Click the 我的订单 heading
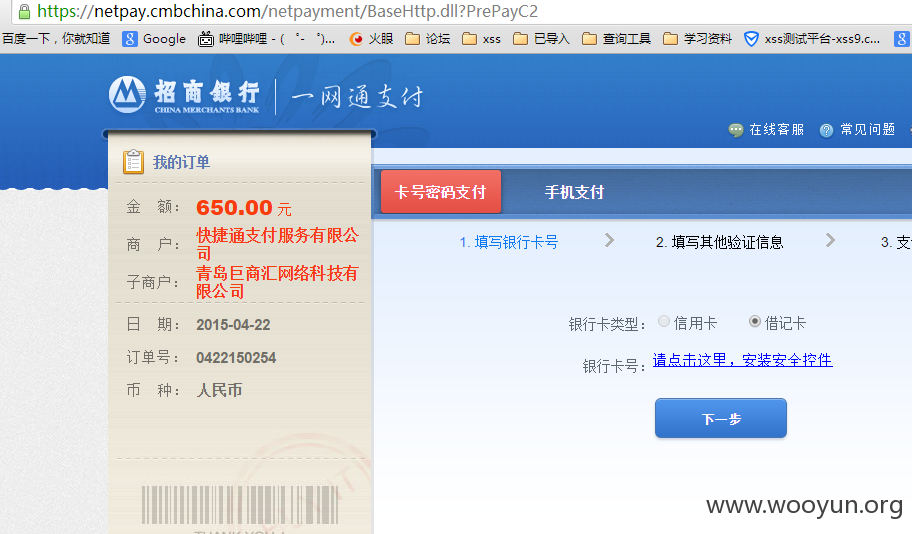The height and width of the screenshot is (534, 912). click(x=181, y=162)
